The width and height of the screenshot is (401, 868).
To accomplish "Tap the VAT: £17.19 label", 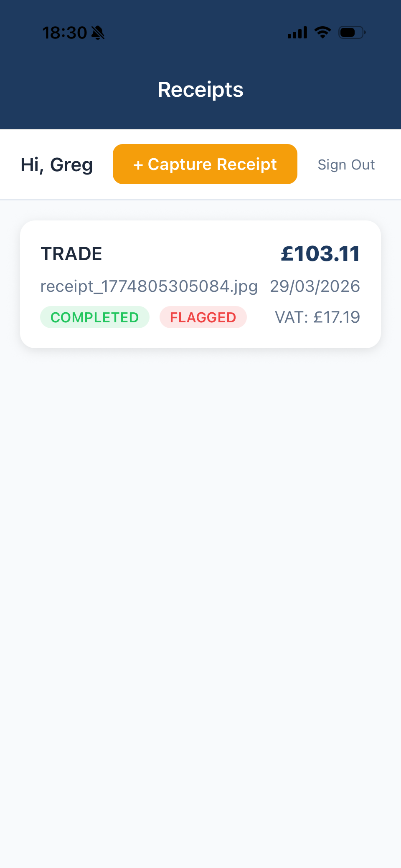I will 317,317.
